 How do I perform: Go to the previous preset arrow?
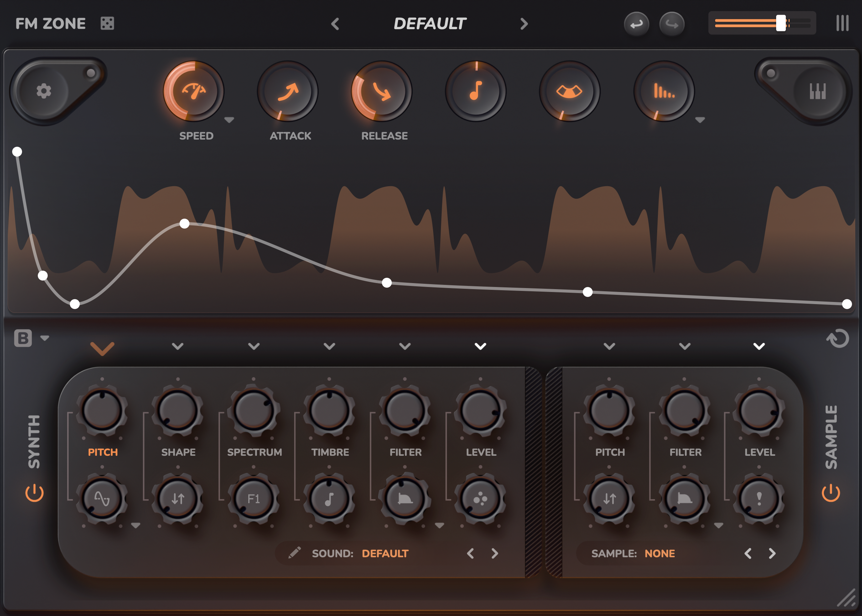[335, 24]
